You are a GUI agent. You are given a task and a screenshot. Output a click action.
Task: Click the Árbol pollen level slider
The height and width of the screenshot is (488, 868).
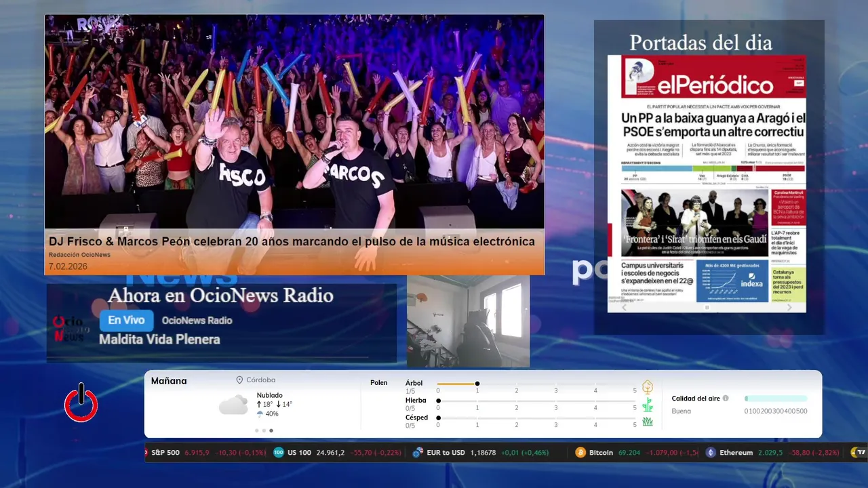click(x=536, y=384)
